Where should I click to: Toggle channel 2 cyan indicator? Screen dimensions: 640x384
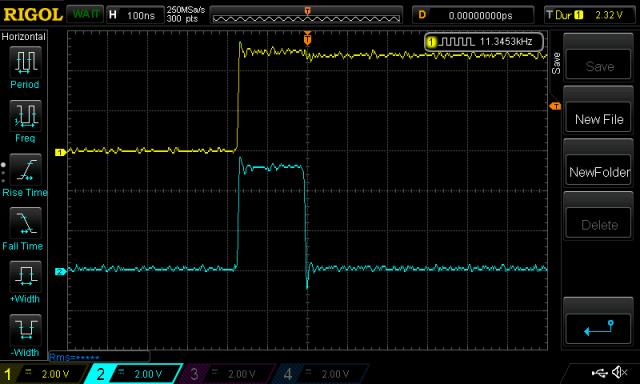(133, 373)
